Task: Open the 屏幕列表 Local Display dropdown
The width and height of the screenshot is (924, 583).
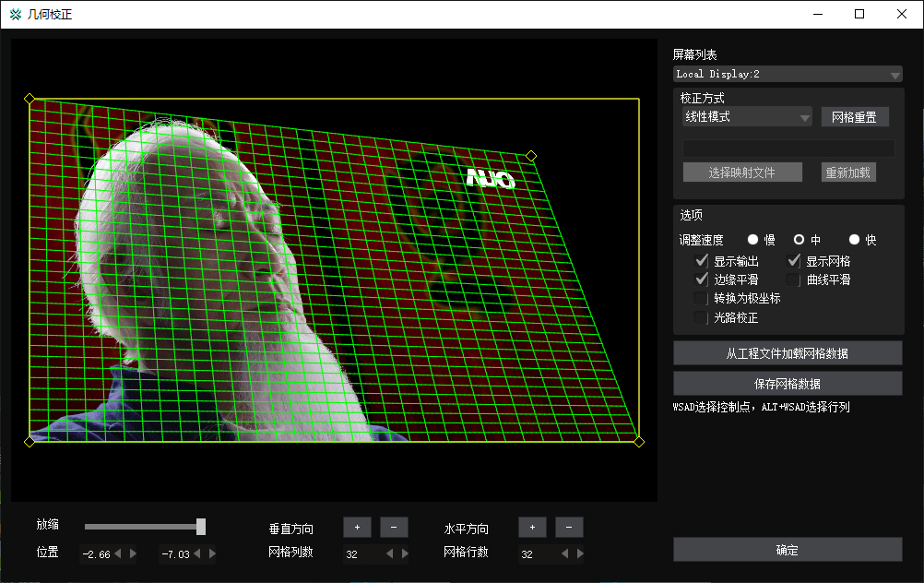Action: coord(788,74)
